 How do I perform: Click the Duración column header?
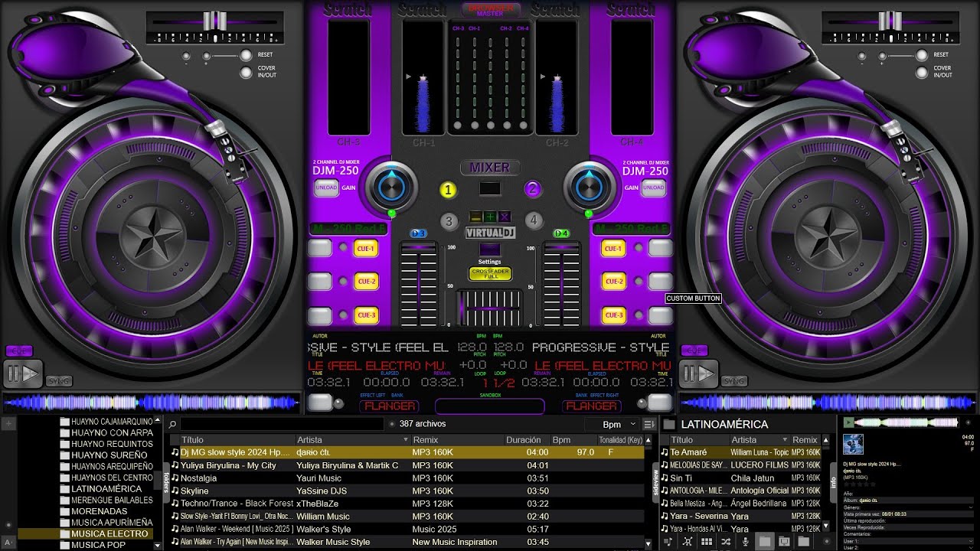524,440
